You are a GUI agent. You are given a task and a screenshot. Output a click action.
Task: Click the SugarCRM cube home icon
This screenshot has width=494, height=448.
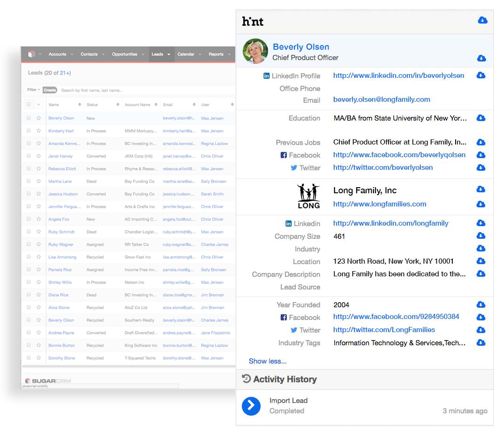click(31, 54)
